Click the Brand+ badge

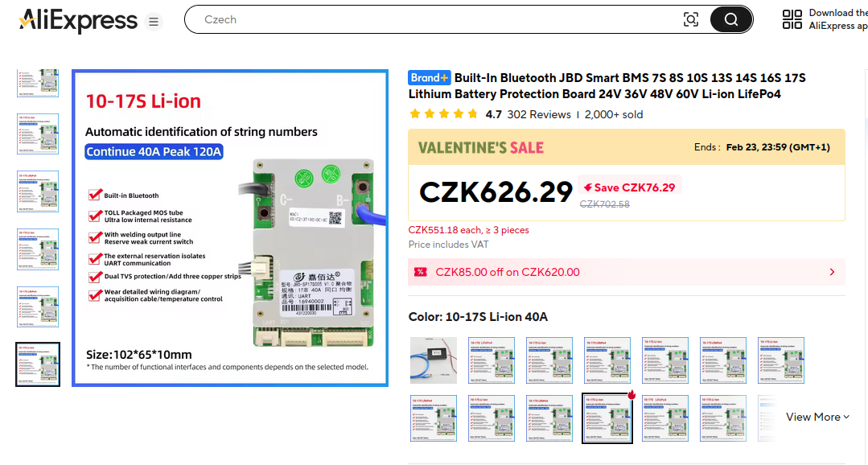pos(429,78)
